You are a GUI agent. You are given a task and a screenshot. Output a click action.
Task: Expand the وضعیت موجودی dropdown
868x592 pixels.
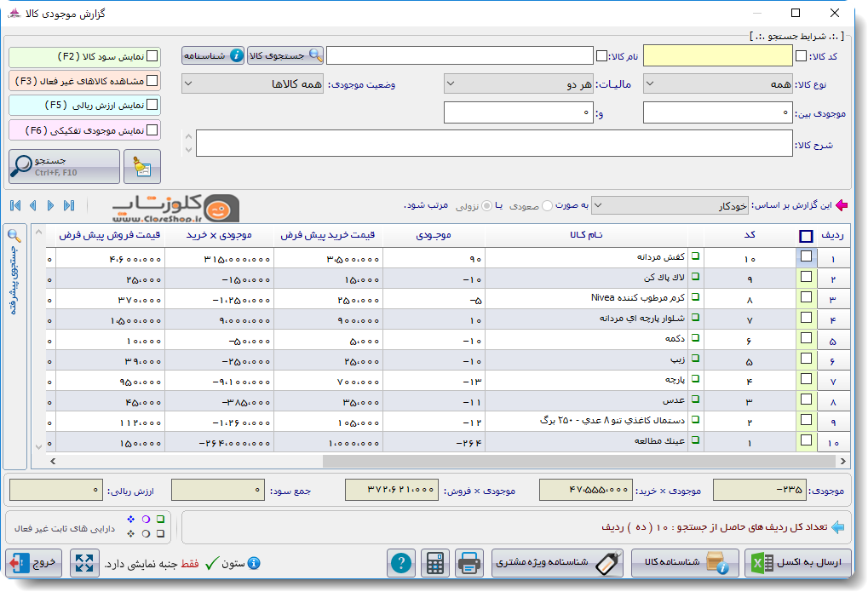[x=252, y=84]
